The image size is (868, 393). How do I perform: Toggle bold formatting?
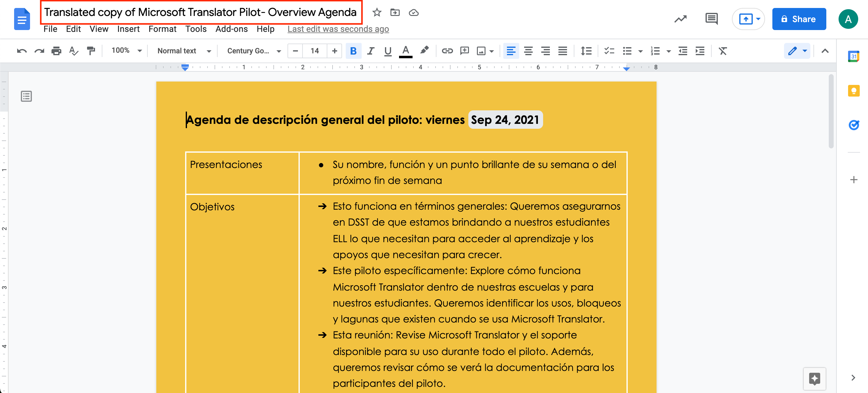(353, 51)
